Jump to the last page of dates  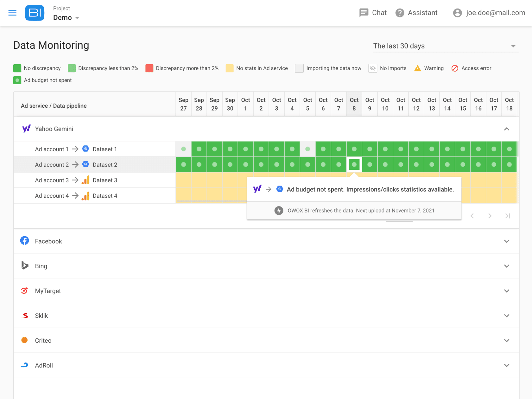coord(508,216)
